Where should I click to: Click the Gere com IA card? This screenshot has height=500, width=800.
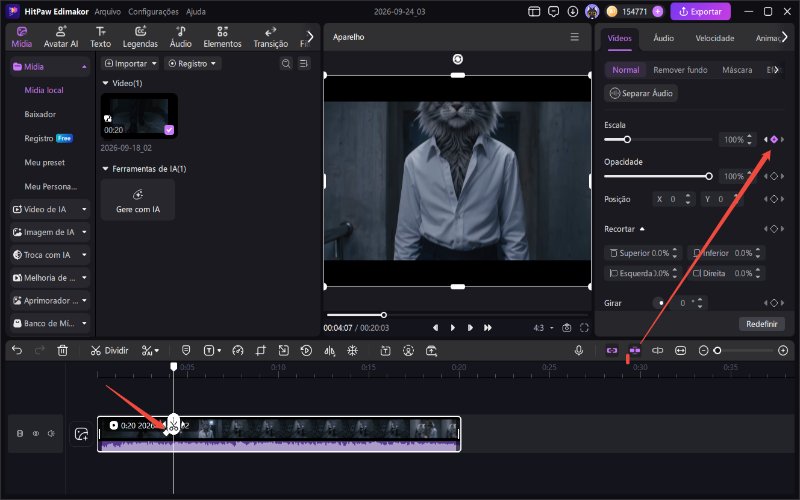(x=138, y=199)
